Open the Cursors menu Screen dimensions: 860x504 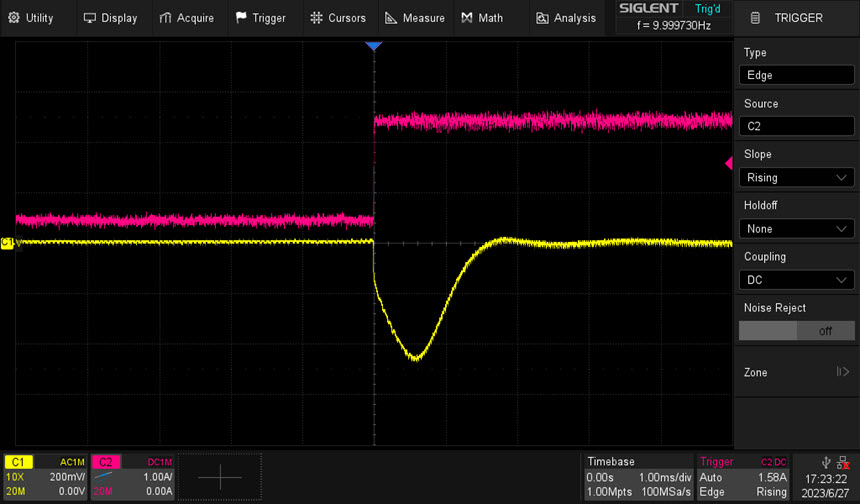[338, 18]
